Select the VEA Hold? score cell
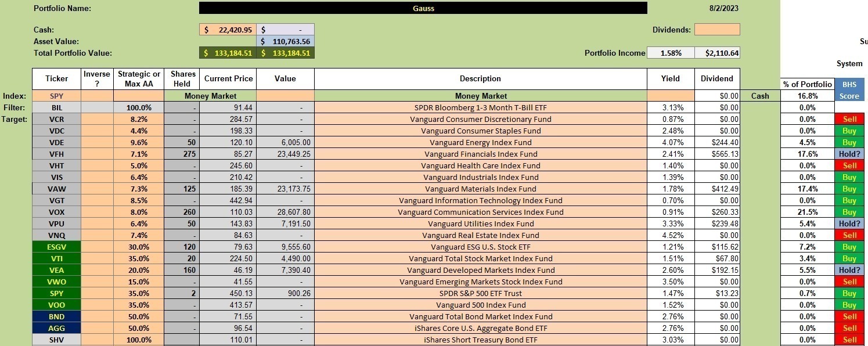868x346 pixels. pos(849,270)
